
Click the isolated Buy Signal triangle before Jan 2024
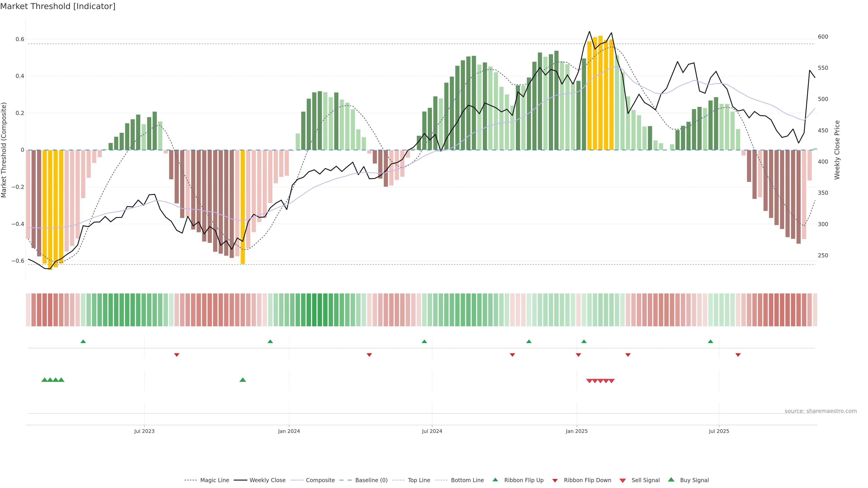[x=243, y=380]
